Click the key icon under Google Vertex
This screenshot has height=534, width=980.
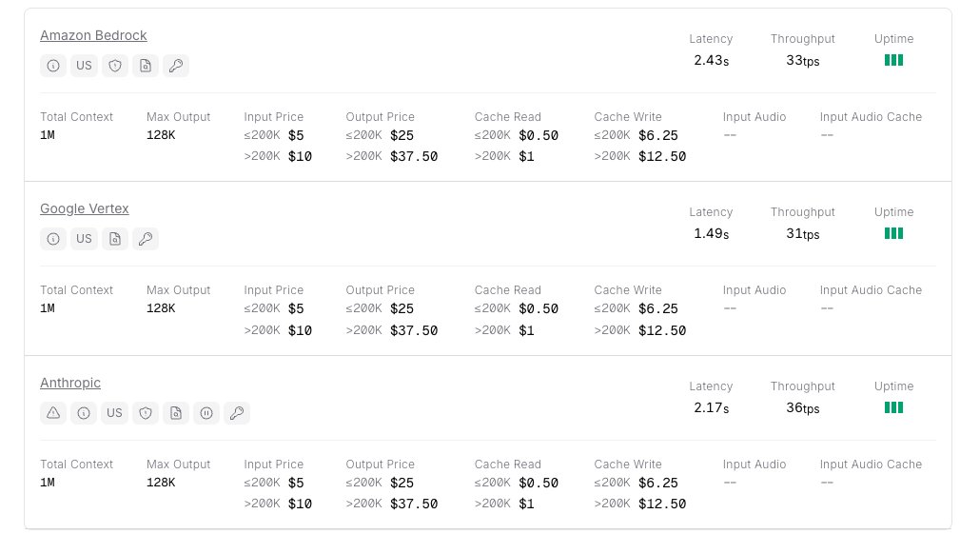(145, 239)
